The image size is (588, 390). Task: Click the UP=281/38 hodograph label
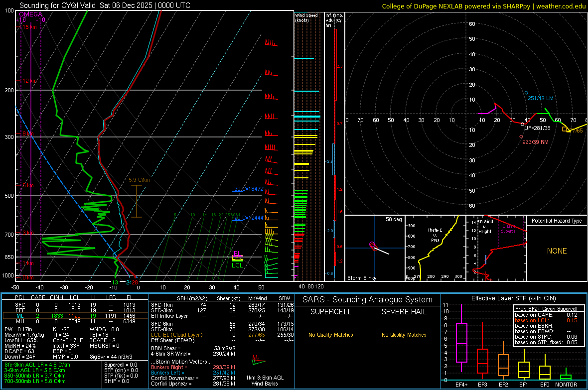[x=537, y=128]
